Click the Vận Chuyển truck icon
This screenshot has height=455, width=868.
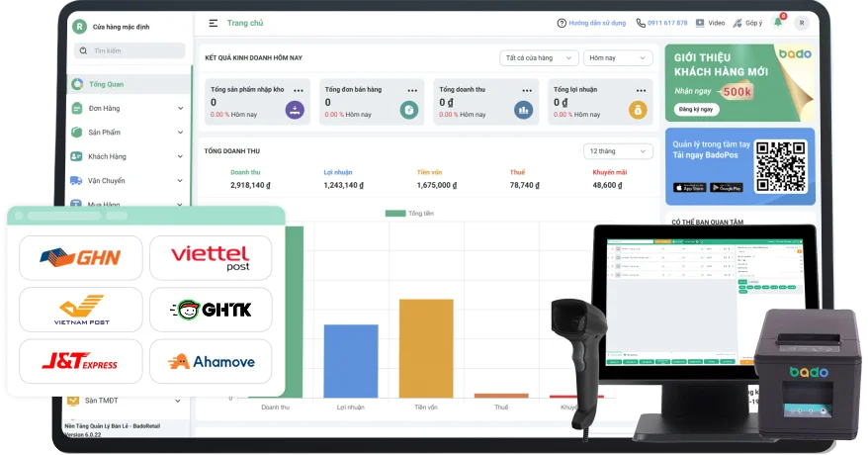(x=76, y=180)
